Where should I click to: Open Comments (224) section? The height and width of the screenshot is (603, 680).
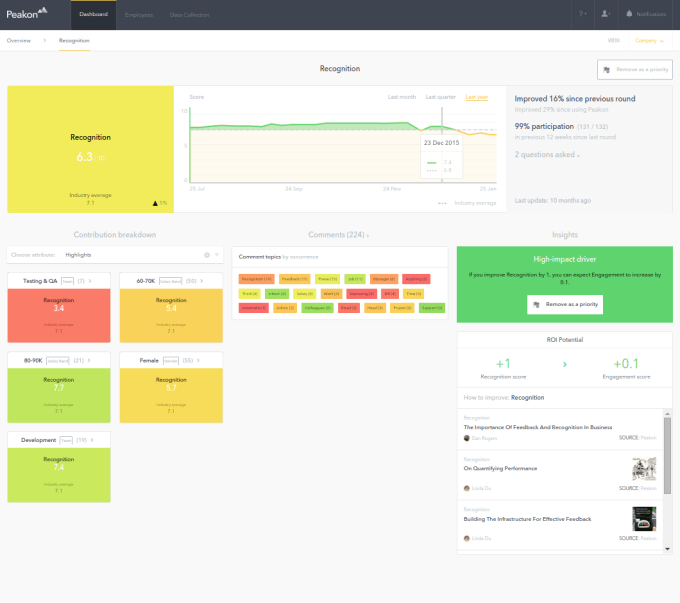[x=339, y=235]
